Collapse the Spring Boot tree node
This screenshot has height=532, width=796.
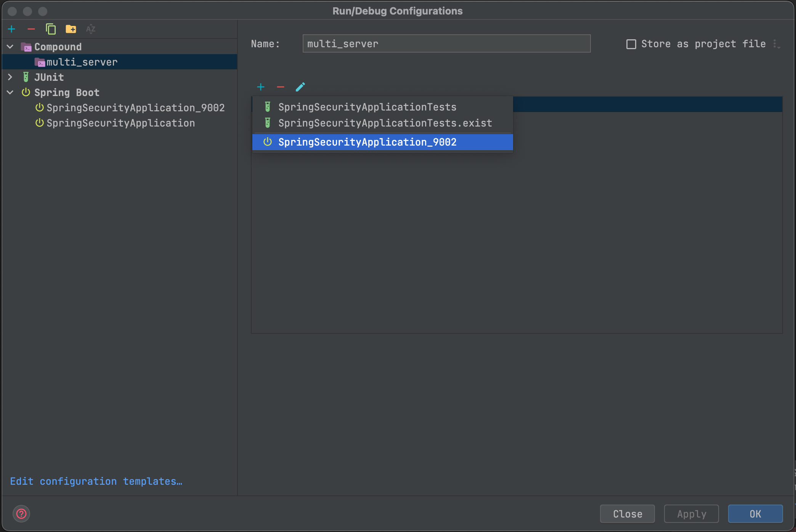coord(10,93)
